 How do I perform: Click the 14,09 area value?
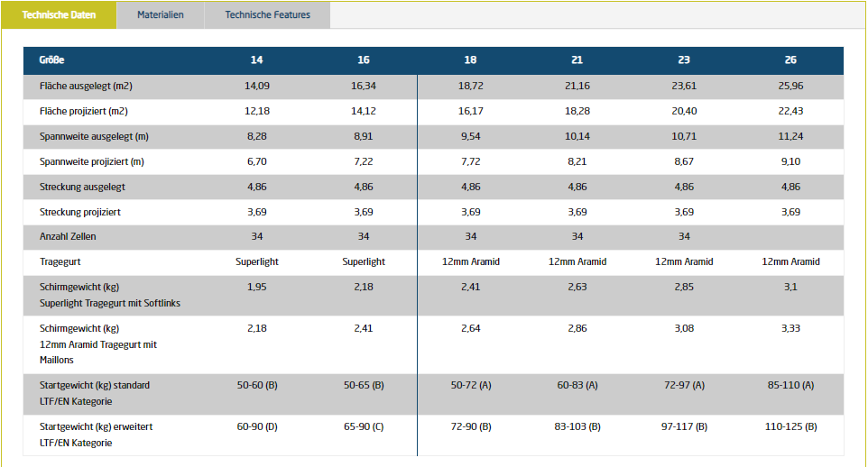click(x=257, y=87)
